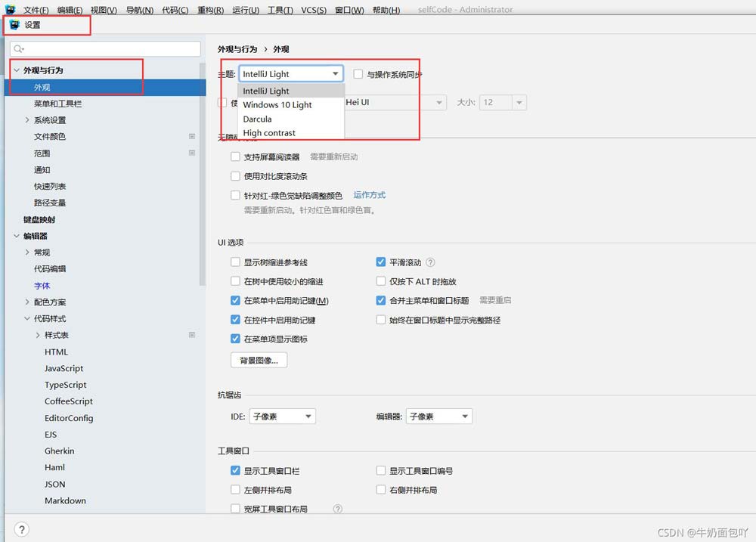Collapse the 外观与行为 tree node
This screenshot has height=542, width=756.
coord(16,70)
